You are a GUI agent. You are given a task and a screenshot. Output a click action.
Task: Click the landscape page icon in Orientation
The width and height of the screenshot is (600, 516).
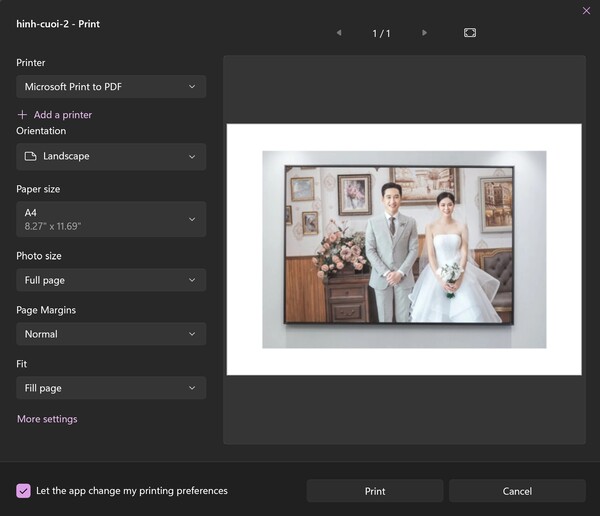tap(30, 157)
